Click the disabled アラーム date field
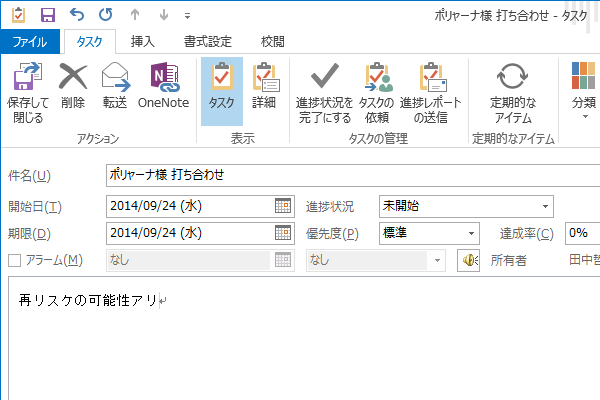The image size is (600, 400). (x=189, y=260)
